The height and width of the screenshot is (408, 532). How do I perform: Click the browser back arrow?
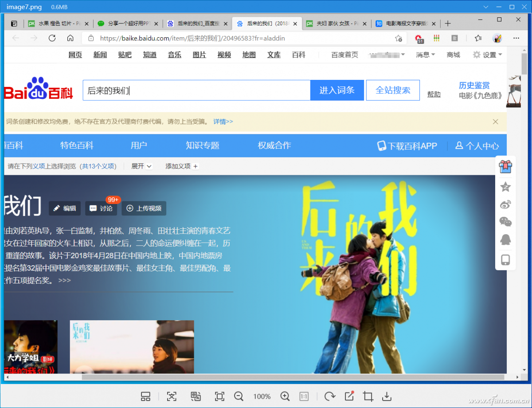tap(16, 38)
